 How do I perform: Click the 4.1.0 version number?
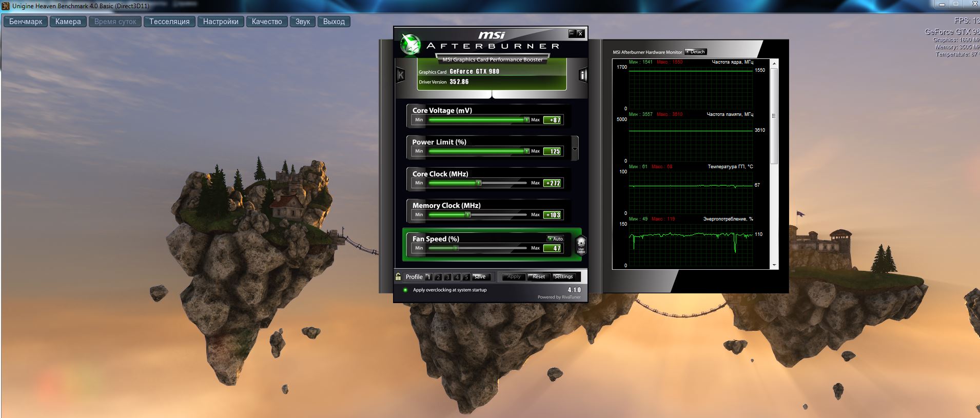coord(574,290)
